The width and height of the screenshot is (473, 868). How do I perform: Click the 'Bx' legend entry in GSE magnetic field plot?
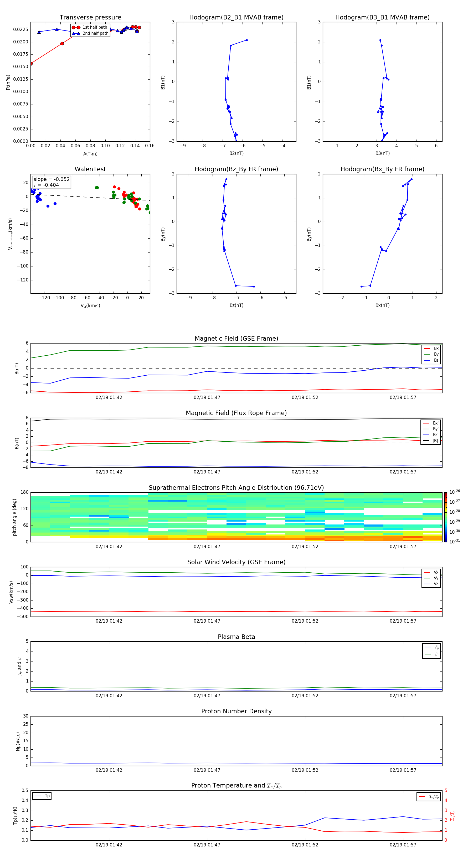click(x=431, y=349)
